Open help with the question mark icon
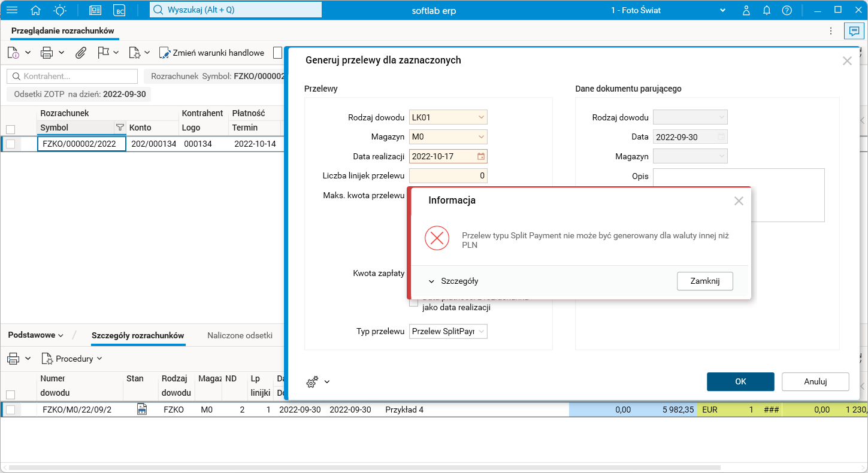868x473 pixels. (x=787, y=10)
